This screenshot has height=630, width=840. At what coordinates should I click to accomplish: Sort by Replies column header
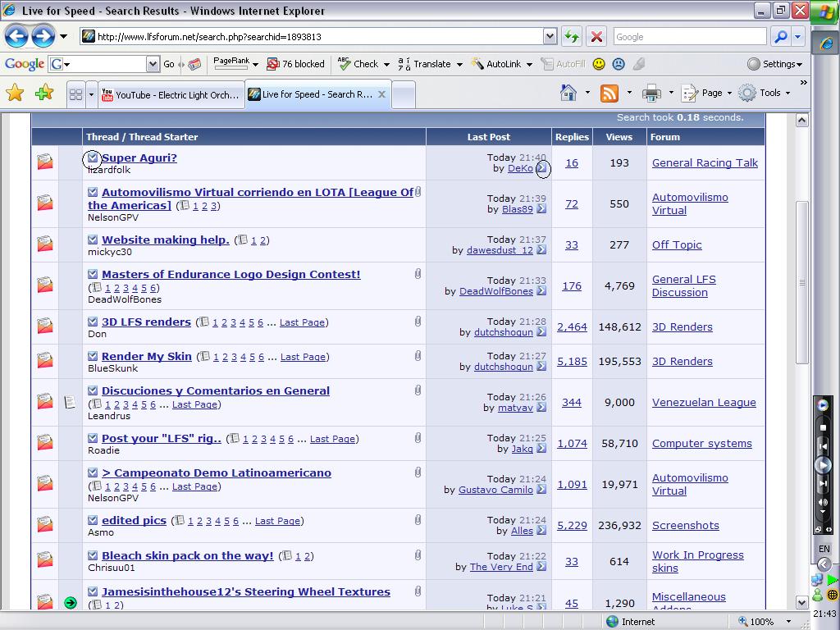[x=572, y=137]
